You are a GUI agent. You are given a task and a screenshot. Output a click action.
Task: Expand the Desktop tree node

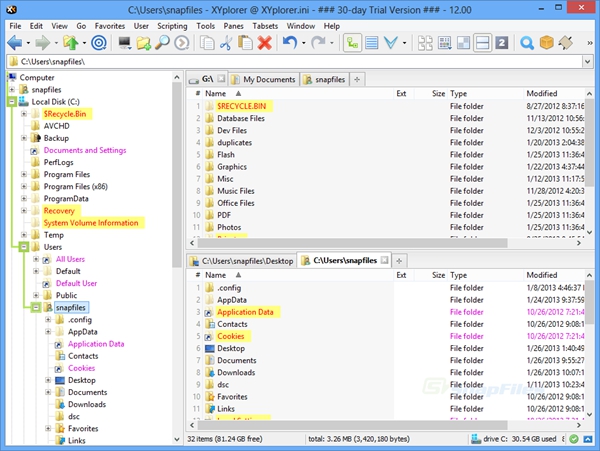(48, 380)
